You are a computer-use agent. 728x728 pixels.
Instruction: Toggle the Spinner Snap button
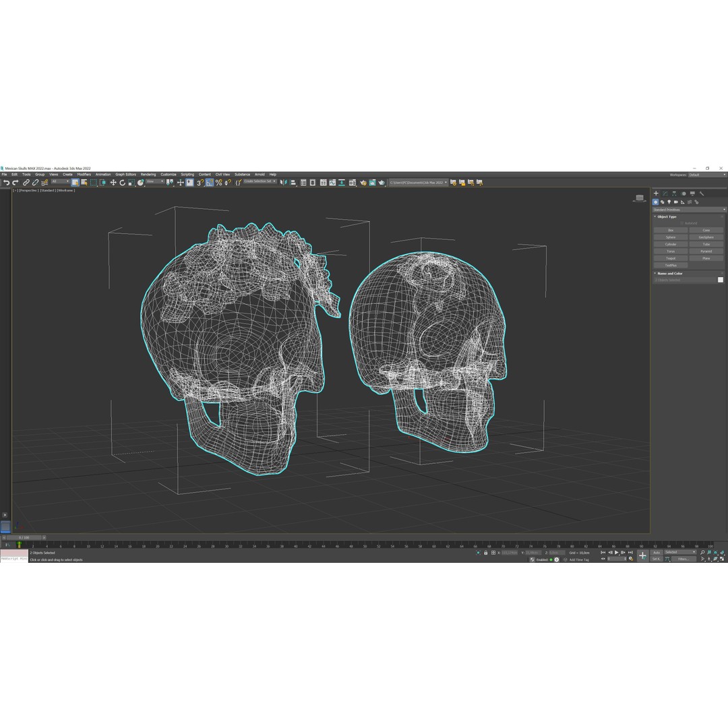click(x=227, y=183)
